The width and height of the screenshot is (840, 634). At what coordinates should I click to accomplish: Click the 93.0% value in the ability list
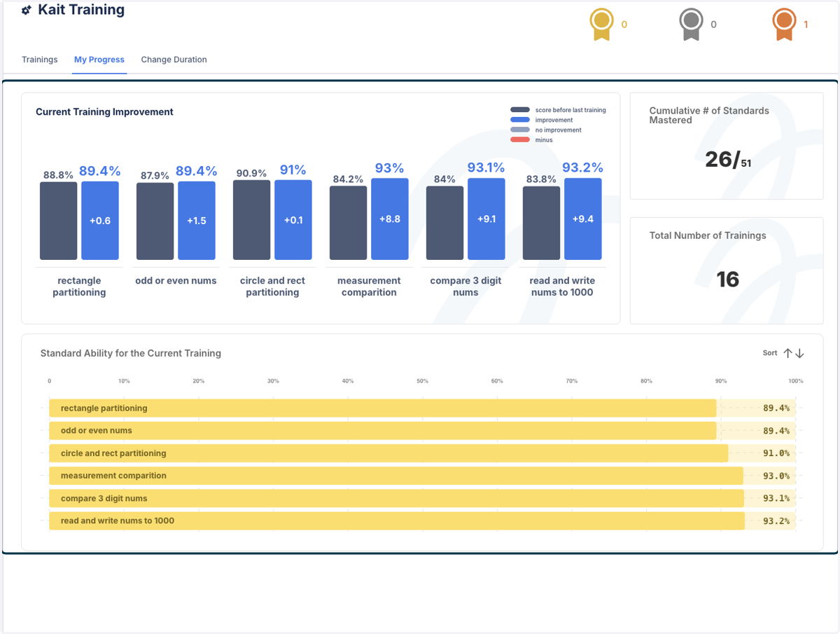tap(776, 476)
